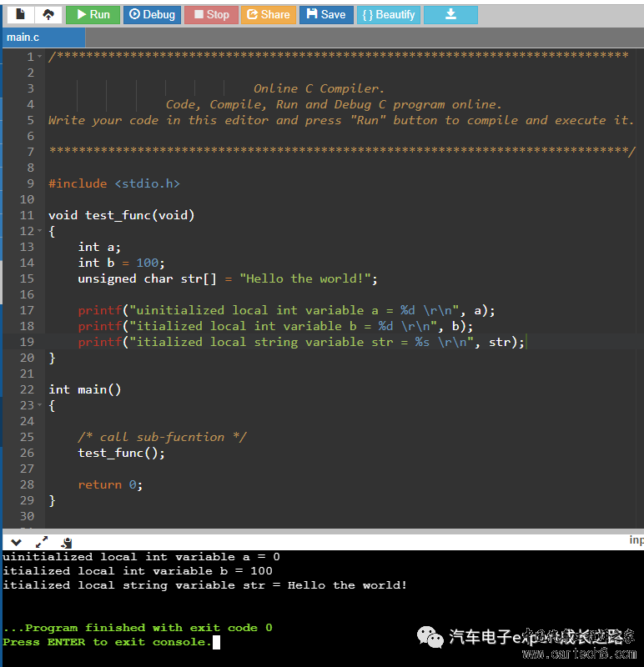Collapse the test_func body at line 12
The height and width of the screenshot is (667, 644).
point(39,231)
